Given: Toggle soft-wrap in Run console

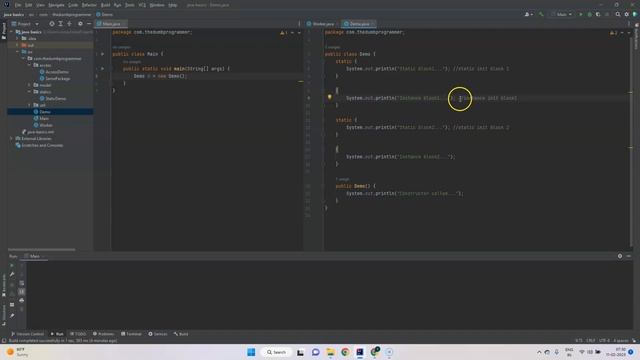Looking at the screenshot, I should click(22, 283).
